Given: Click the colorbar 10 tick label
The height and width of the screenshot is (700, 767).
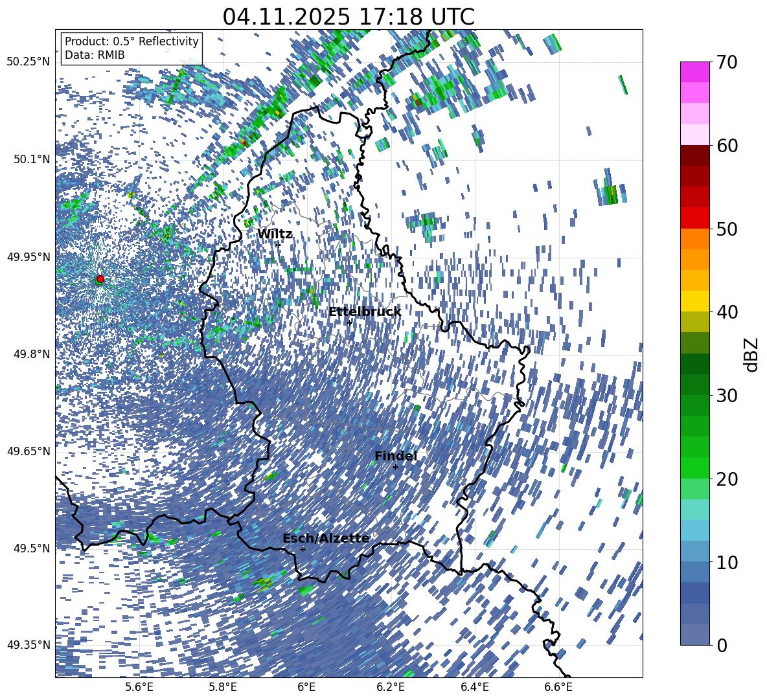Looking at the screenshot, I should pyautogui.click(x=727, y=561).
